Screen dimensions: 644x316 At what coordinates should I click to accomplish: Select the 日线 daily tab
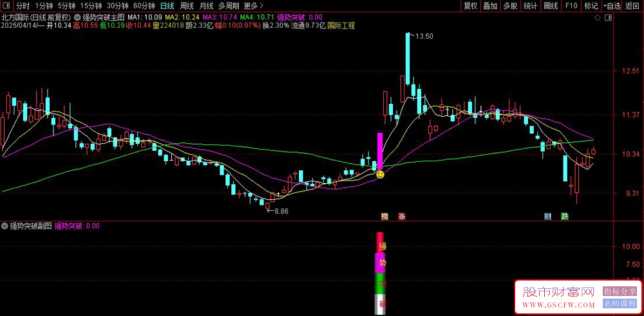coord(167,6)
